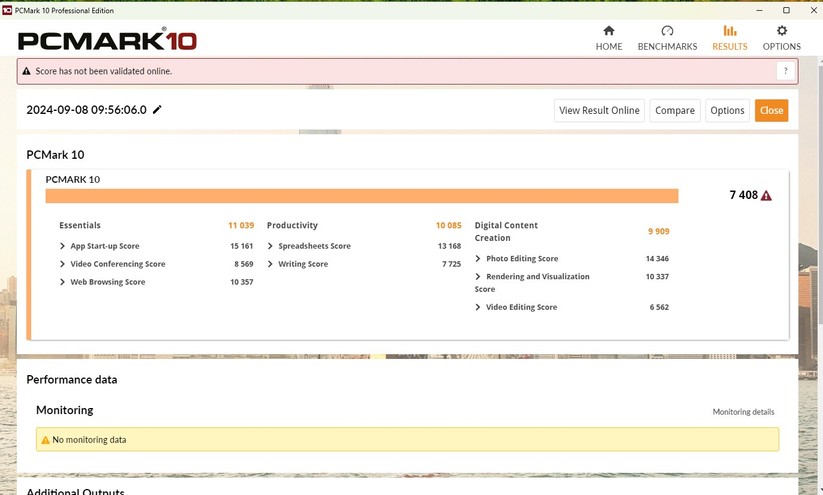823x495 pixels.
Task: Minimize the PCMark 10 window
Action: coord(759,10)
